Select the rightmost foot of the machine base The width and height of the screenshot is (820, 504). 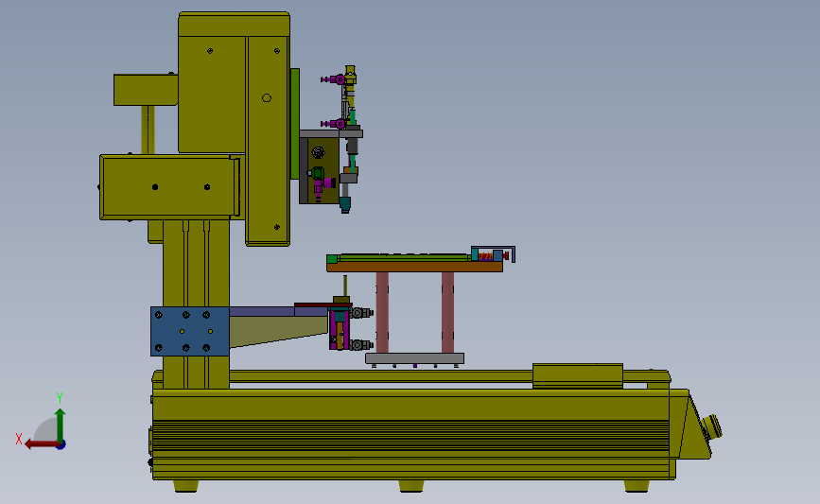(x=637, y=486)
